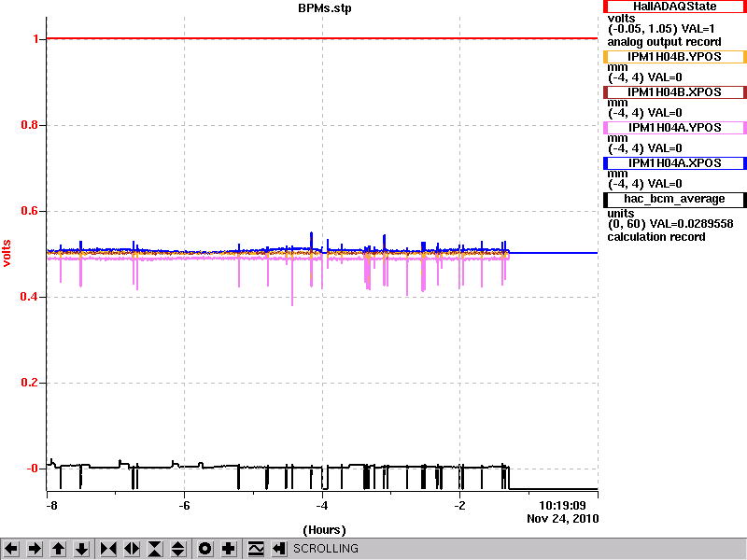Click the 0.4 y-axis tick label
The image size is (747, 560).
30,297
